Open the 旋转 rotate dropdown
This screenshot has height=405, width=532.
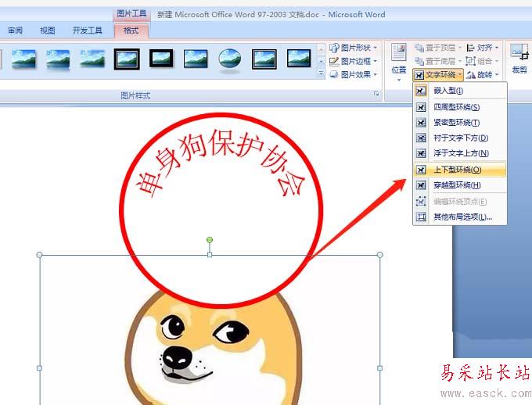482,74
